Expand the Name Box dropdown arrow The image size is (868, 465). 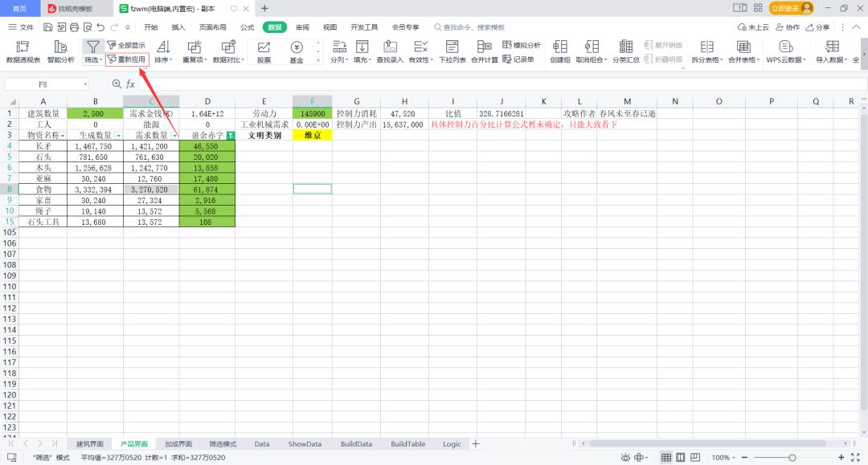click(x=85, y=84)
